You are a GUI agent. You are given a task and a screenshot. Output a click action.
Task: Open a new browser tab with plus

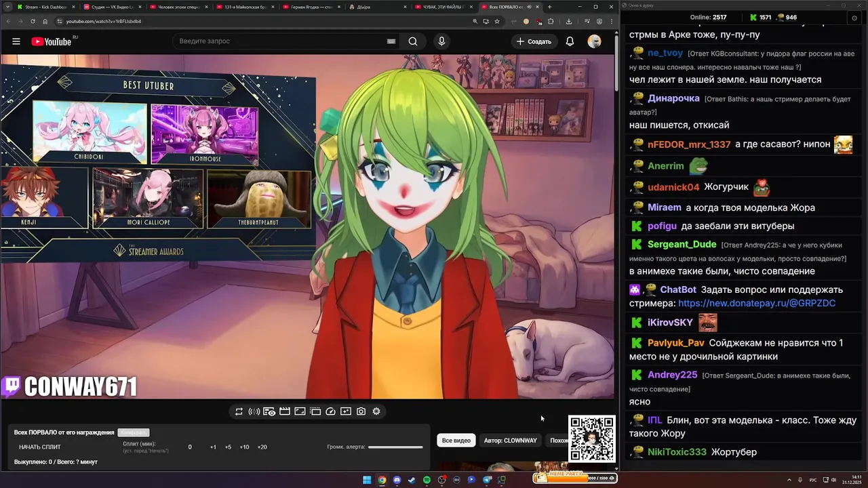550,7
